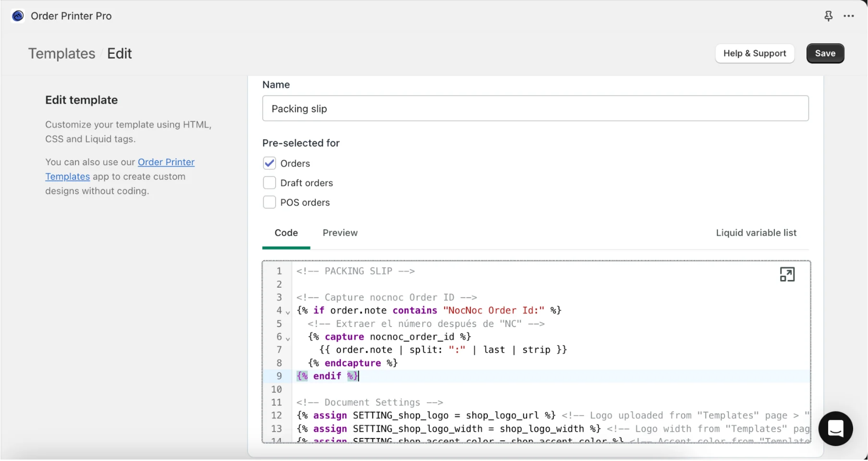Switch to the Preview tab
Viewport: 868px width, 461px height.
pos(340,233)
